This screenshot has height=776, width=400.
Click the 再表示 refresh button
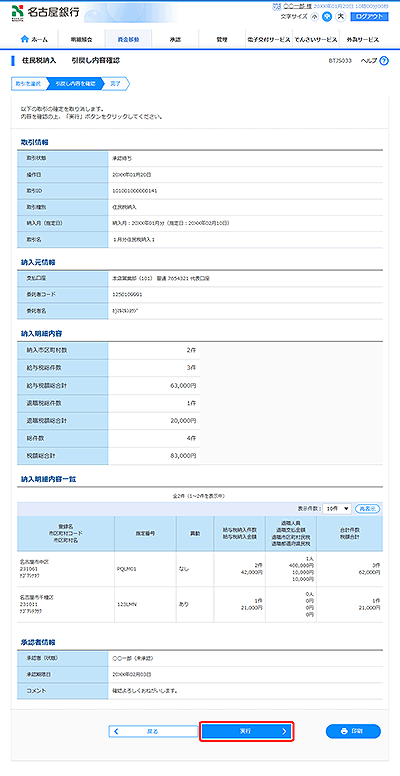click(x=367, y=509)
